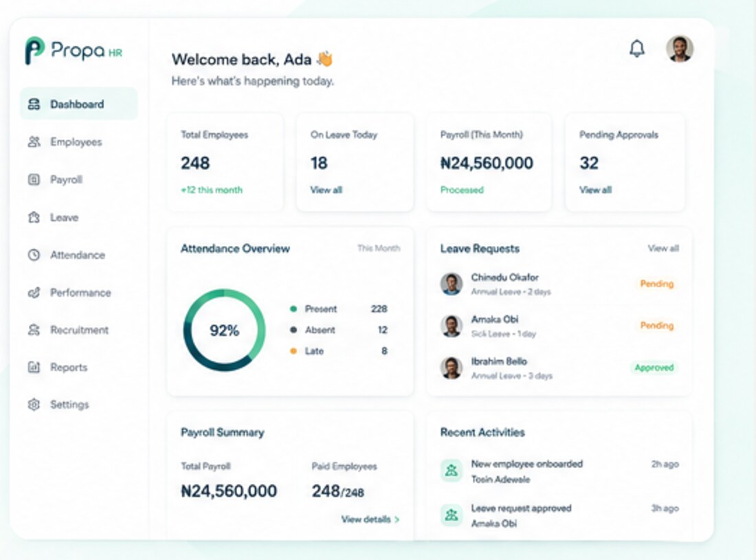Screen dimensions: 756x560
Task: Select the Dashboard menu label
Action: (x=77, y=104)
